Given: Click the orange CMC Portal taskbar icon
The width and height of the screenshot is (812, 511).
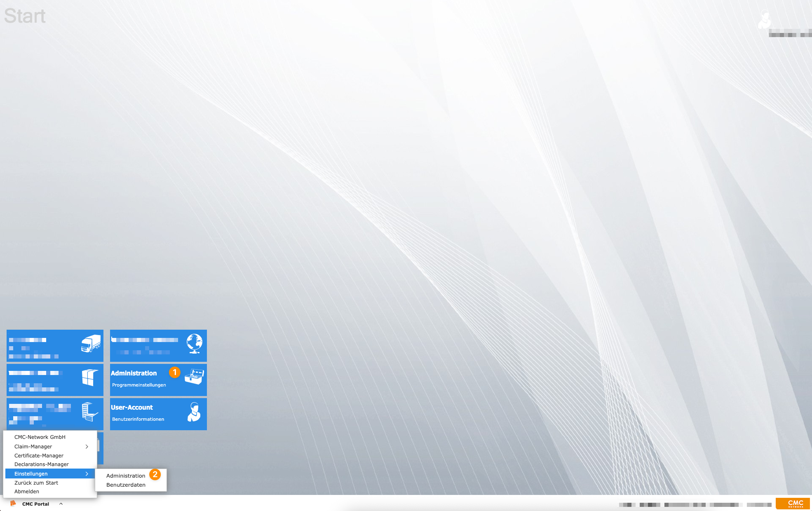Looking at the screenshot, I should [x=12, y=503].
